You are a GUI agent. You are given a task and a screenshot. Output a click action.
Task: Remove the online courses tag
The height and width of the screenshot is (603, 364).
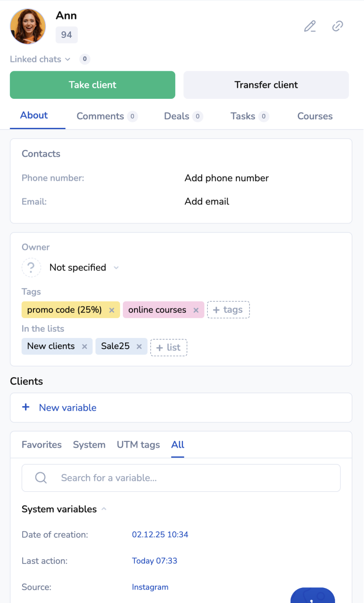point(196,310)
